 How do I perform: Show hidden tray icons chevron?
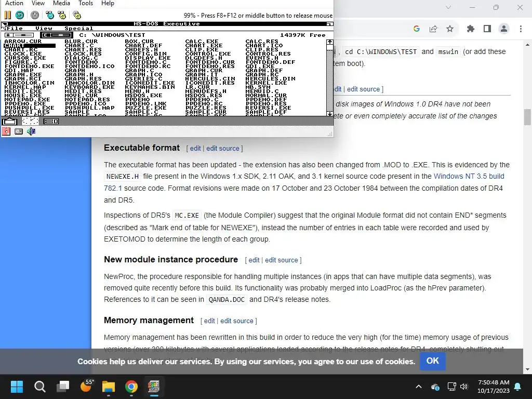click(419, 387)
